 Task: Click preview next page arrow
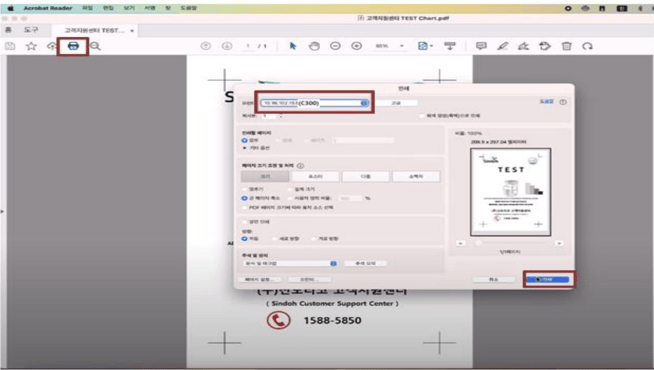(x=559, y=243)
